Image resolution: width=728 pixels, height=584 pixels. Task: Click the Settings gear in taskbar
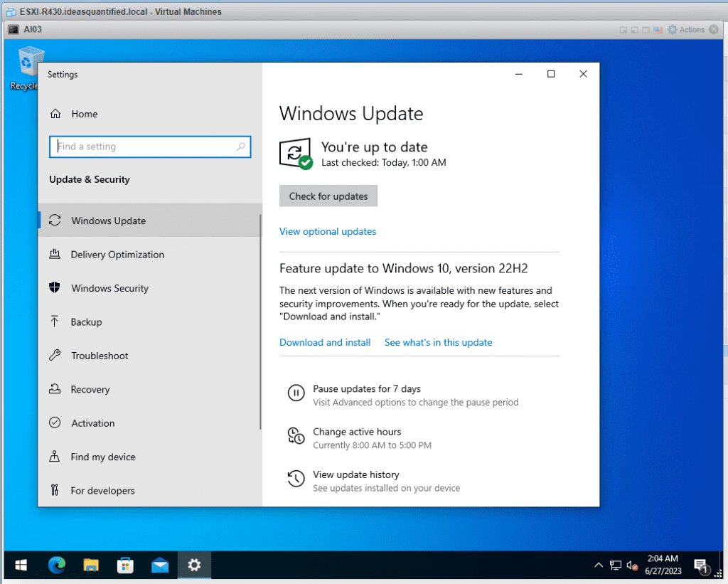[194, 565]
